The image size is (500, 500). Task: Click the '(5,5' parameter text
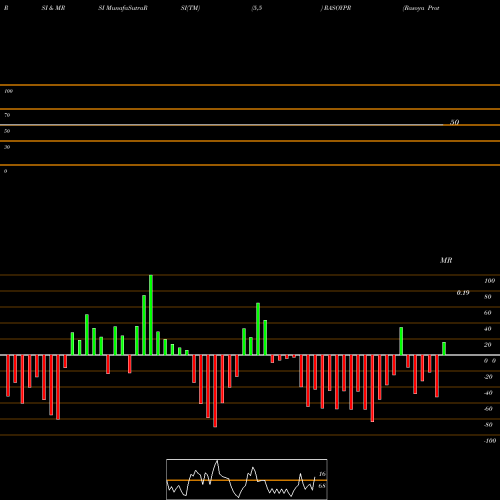click(257, 8)
